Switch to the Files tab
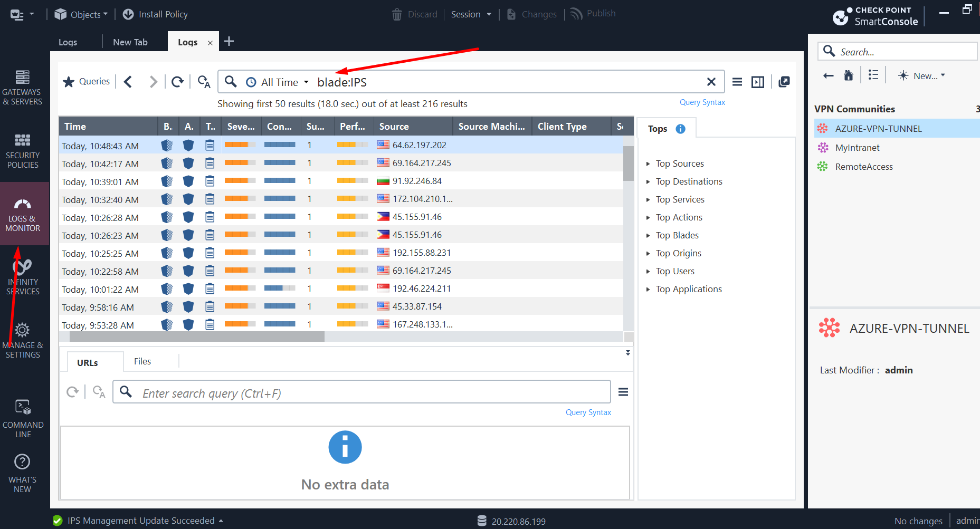Screen dimensions: 980x529 (x=142, y=361)
